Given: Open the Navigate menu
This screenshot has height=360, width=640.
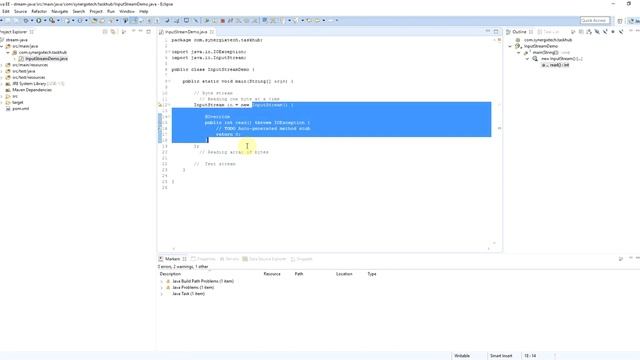Looking at the screenshot, I should (60, 11).
